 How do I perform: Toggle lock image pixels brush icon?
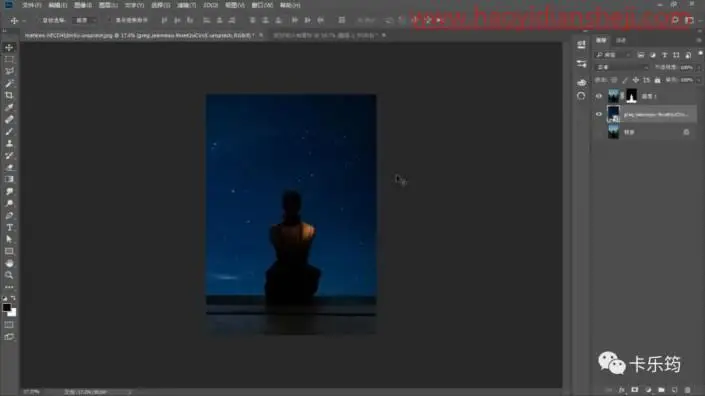click(x=625, y=80)
